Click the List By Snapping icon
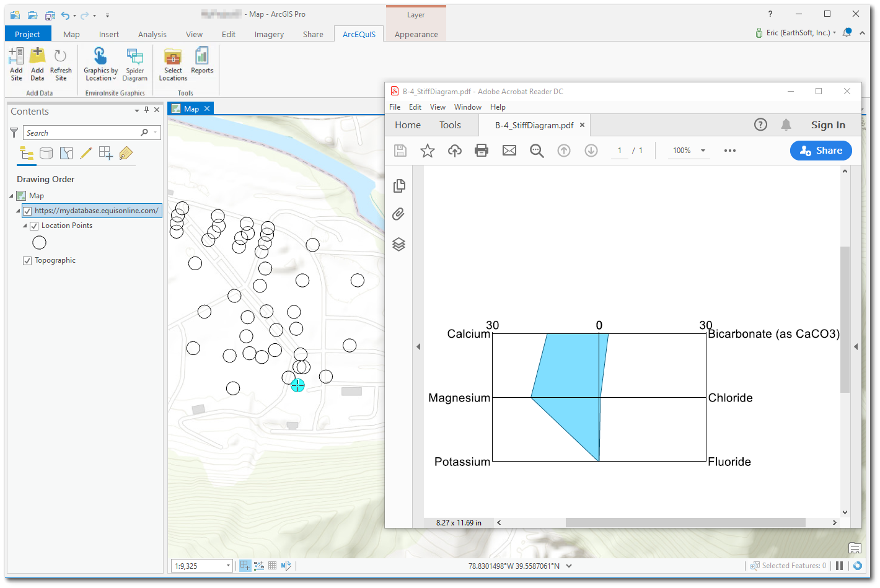Screen dimensions: 880x588 click(x=106, y=153)
